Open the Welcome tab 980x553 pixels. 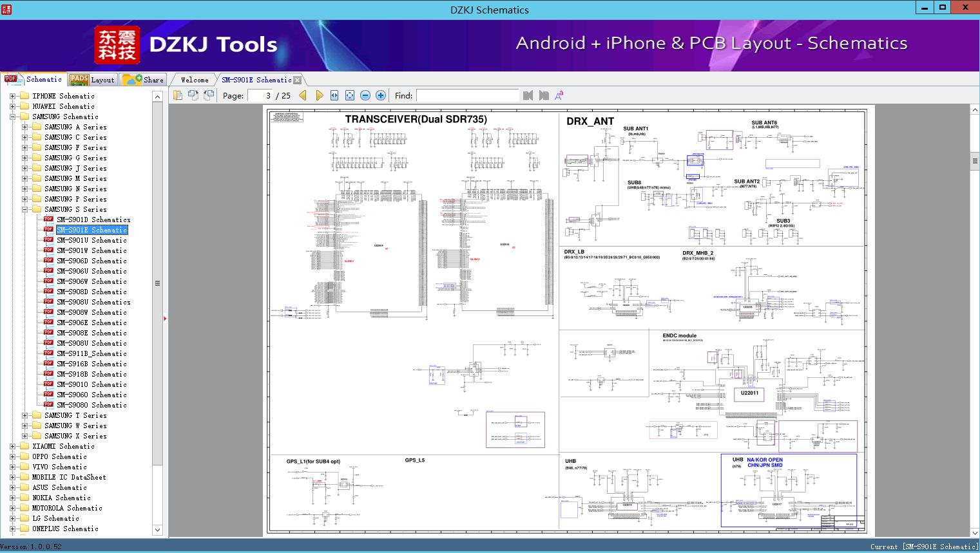(195, 80)
